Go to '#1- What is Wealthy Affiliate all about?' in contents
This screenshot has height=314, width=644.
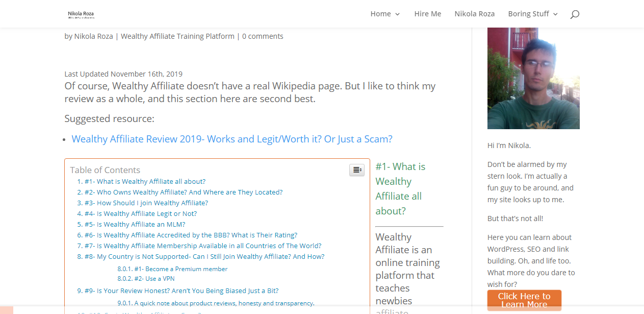[145, 181]
